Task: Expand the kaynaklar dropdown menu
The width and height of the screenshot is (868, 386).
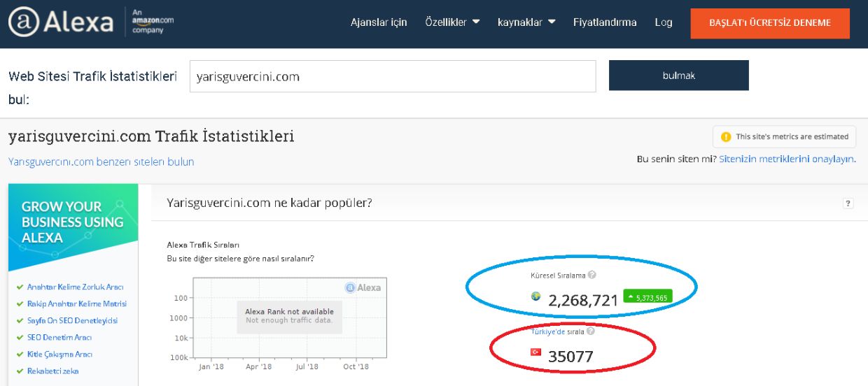Action: (526, 22)
